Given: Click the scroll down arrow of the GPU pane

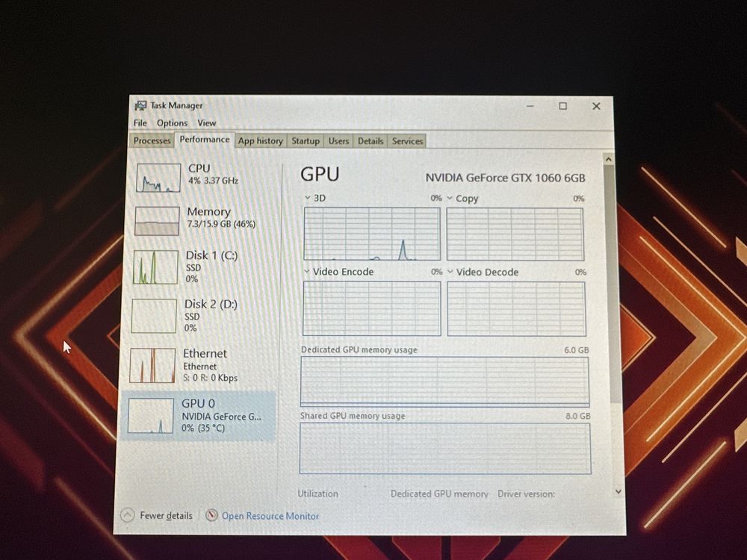Looking at the screenshot, I should click(619, 491).
